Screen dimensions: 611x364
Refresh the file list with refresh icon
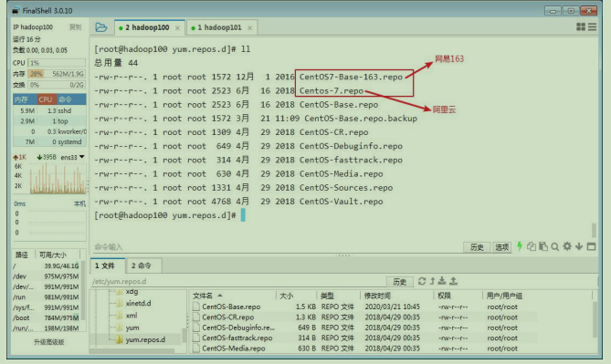tap(422, 281)
